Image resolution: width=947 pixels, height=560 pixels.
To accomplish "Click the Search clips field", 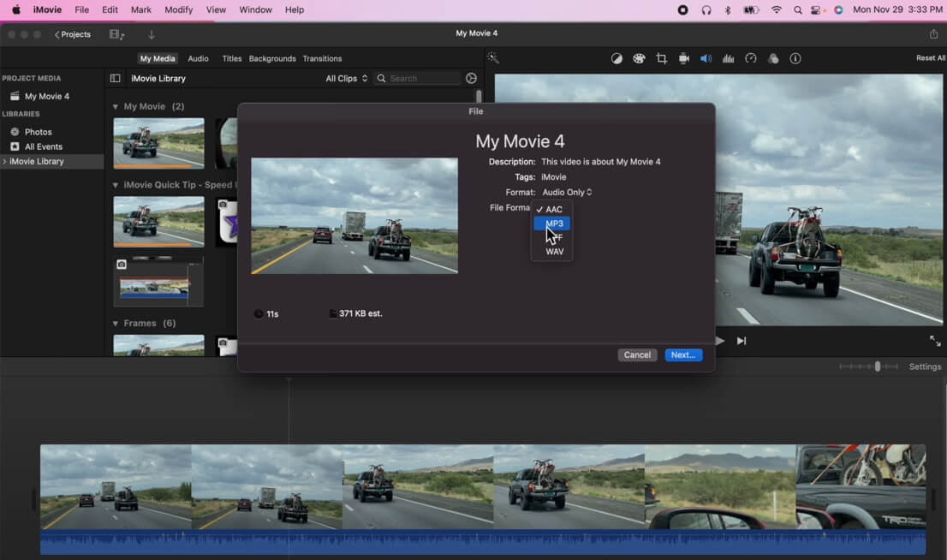I will point(417,78).
